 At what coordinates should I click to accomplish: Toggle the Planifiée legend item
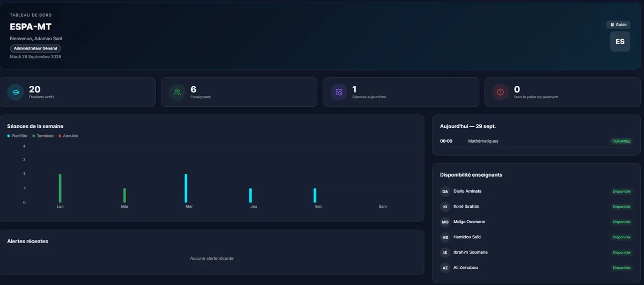[17, 136]
